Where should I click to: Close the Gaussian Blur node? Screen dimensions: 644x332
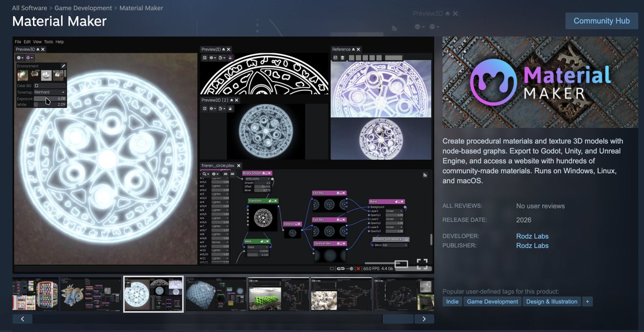(x=344, y=243)
